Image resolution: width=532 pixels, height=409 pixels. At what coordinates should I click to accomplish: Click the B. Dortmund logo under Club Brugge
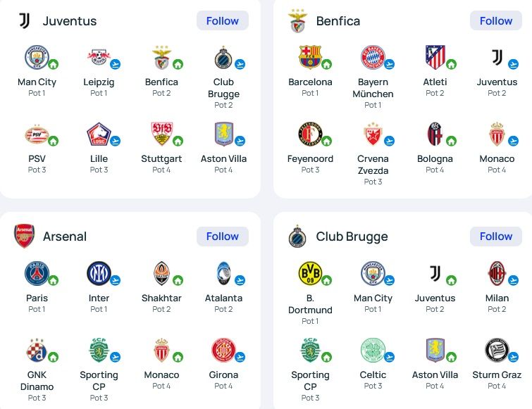click(310, 273)
